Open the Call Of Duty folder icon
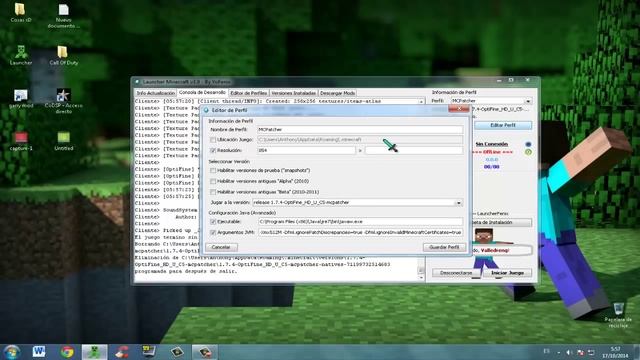 pyautogui.click(x=63, y=55)
